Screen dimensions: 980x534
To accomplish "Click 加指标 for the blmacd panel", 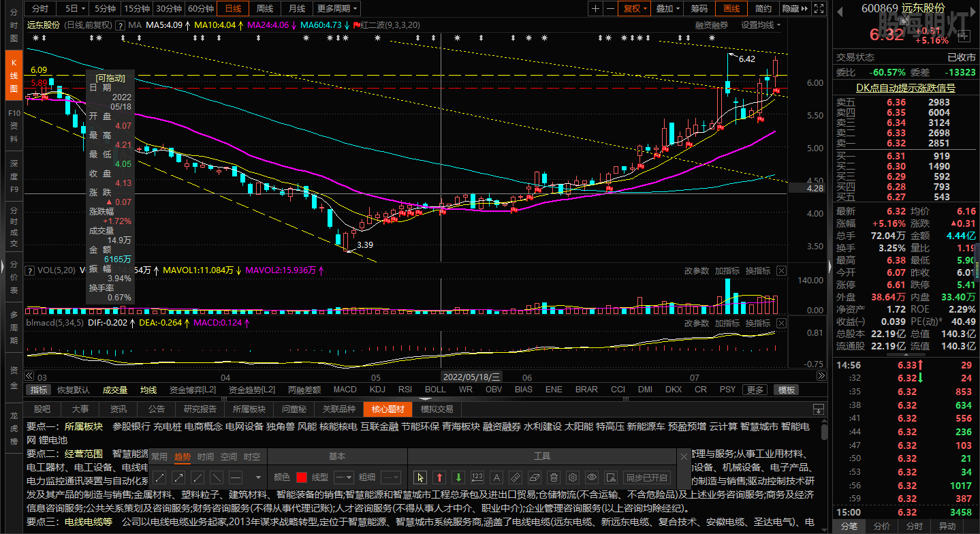I will click(727, 323).
